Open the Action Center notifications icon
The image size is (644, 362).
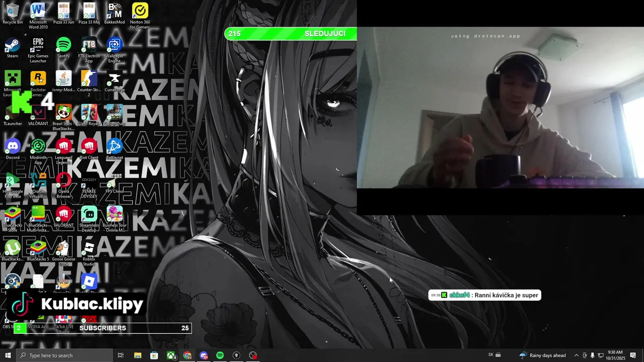pos(633,355)
